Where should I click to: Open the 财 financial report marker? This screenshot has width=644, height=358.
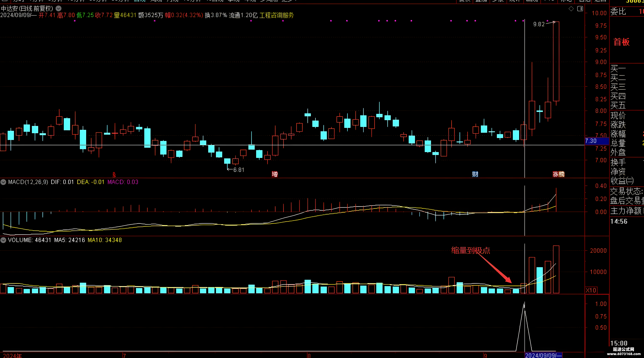point(475,174)
